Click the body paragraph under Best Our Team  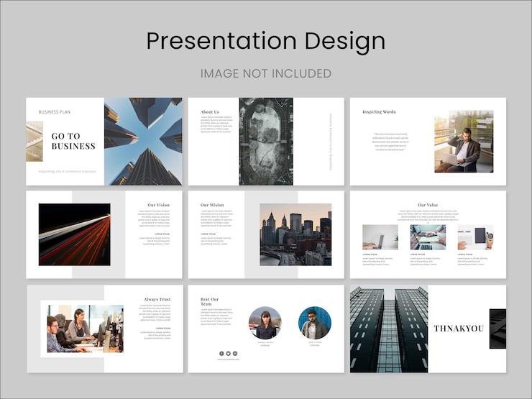click(x=216, y=317)
